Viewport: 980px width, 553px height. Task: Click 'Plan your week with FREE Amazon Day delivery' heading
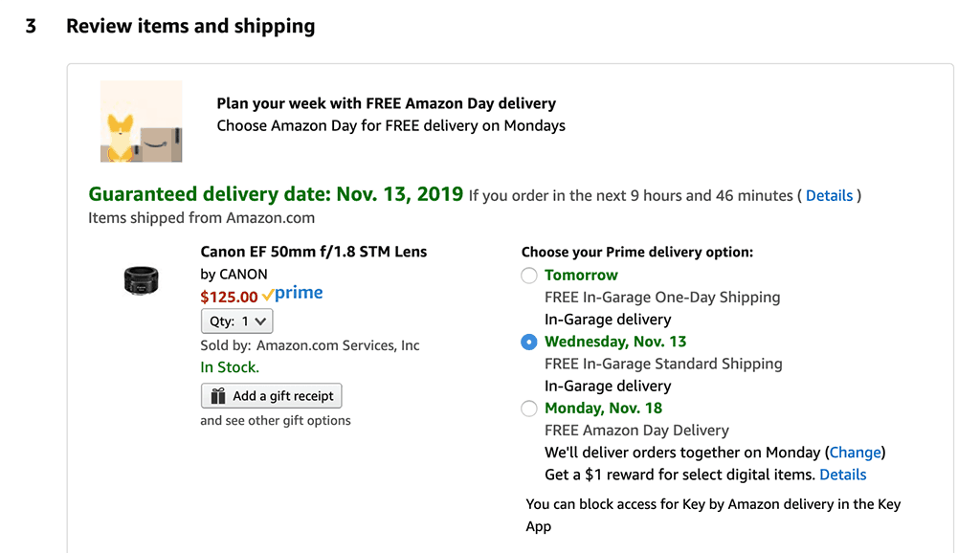click(387, 103)
